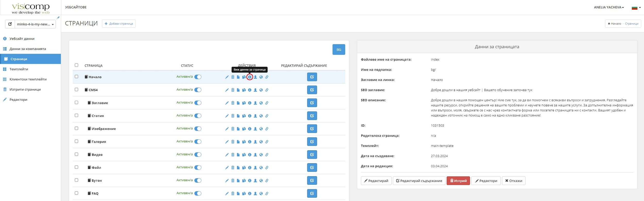Go to Темплейти in the sidebar
The image size is (644, 201).
click(x=19, y=69)
